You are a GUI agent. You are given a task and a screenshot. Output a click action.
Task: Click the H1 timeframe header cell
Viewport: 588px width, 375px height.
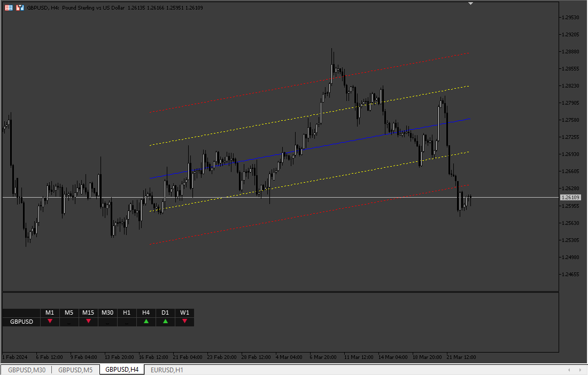click(127, 312)
